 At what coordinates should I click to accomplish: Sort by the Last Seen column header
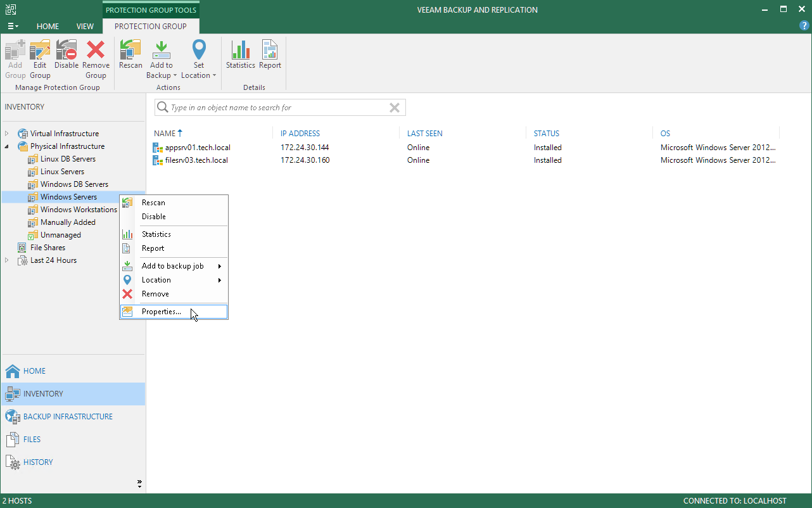click(x=425, y=134)
